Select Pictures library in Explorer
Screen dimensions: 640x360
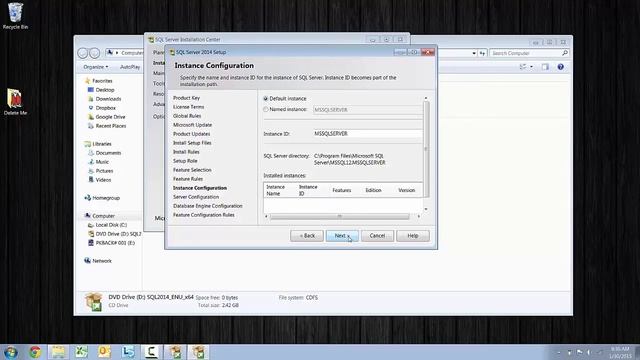coord(104,171)
